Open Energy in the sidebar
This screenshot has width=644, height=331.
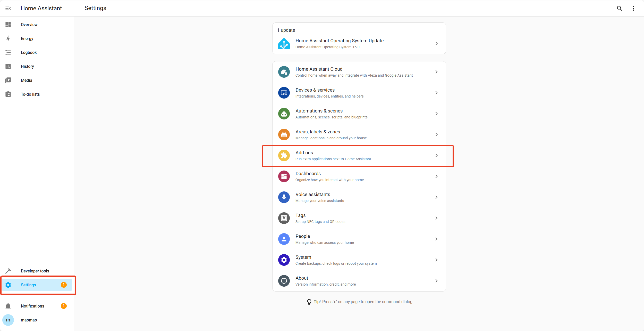click(x=27, y=39)
